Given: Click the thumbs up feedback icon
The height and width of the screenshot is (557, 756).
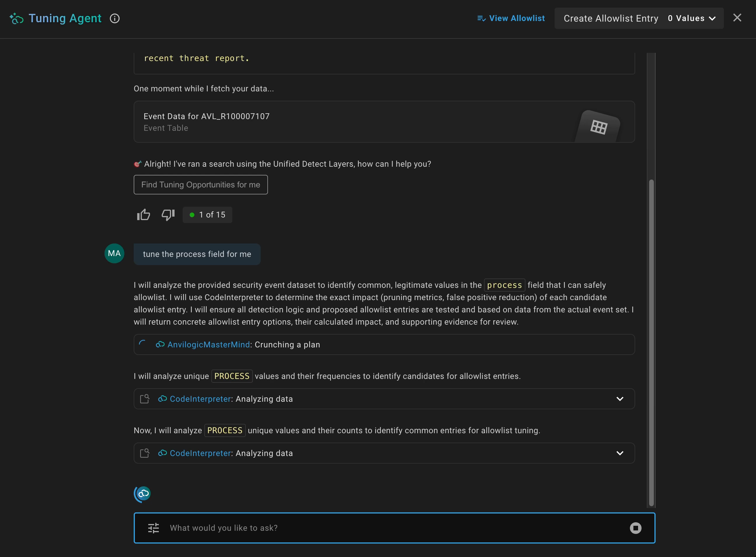Looking at the screenshot, I should tap(144, 215).
